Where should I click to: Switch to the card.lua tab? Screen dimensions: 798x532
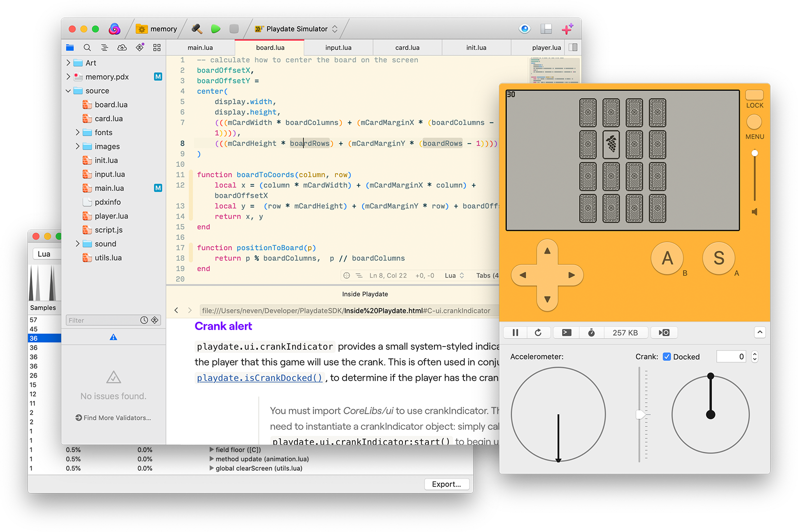pyautogui.click(x=407, y=47)
